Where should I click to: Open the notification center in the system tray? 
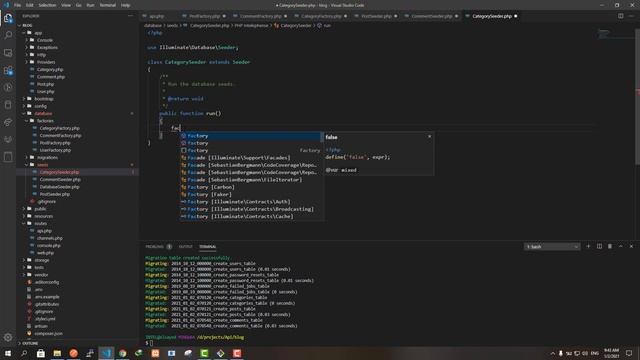[629, 353]
